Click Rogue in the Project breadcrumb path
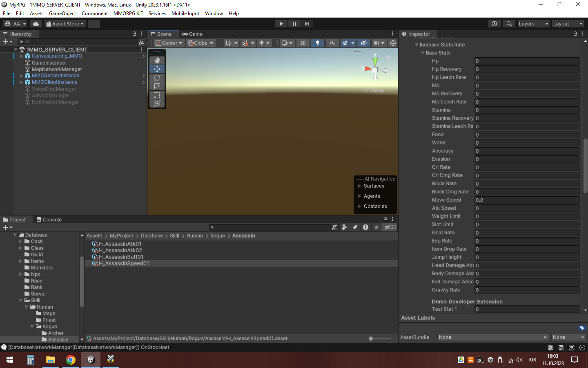Viewport: 588px width, 368px height. tap(218, 236)
